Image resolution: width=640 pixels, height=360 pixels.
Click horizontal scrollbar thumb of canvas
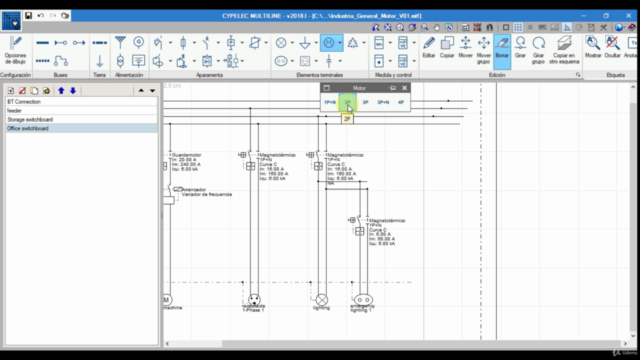tap(420, 344)
